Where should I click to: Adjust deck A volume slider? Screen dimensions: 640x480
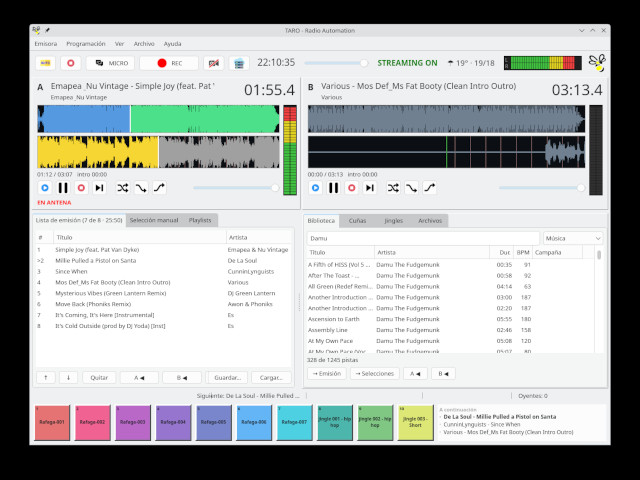[236, 188]
